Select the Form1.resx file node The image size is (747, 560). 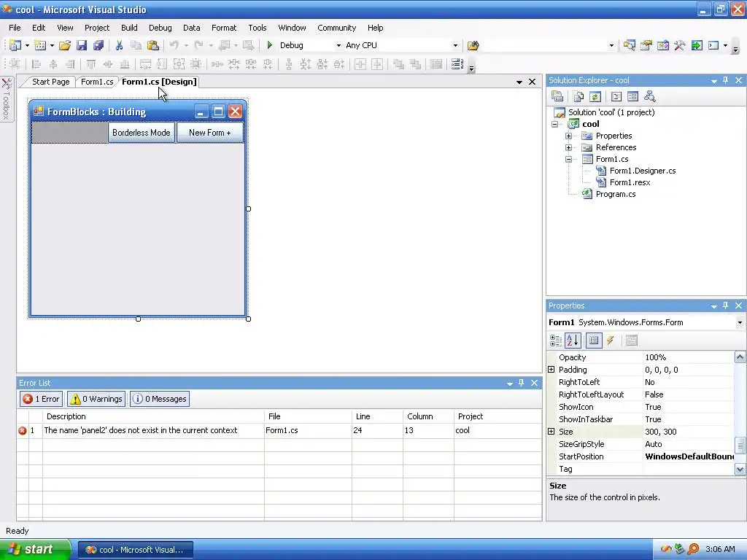click(x=630, y=182)
